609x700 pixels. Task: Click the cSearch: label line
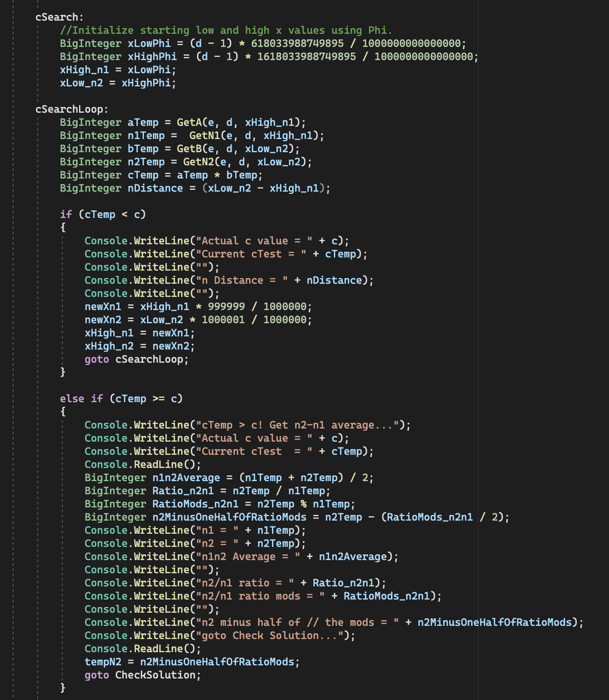[59, 17]
